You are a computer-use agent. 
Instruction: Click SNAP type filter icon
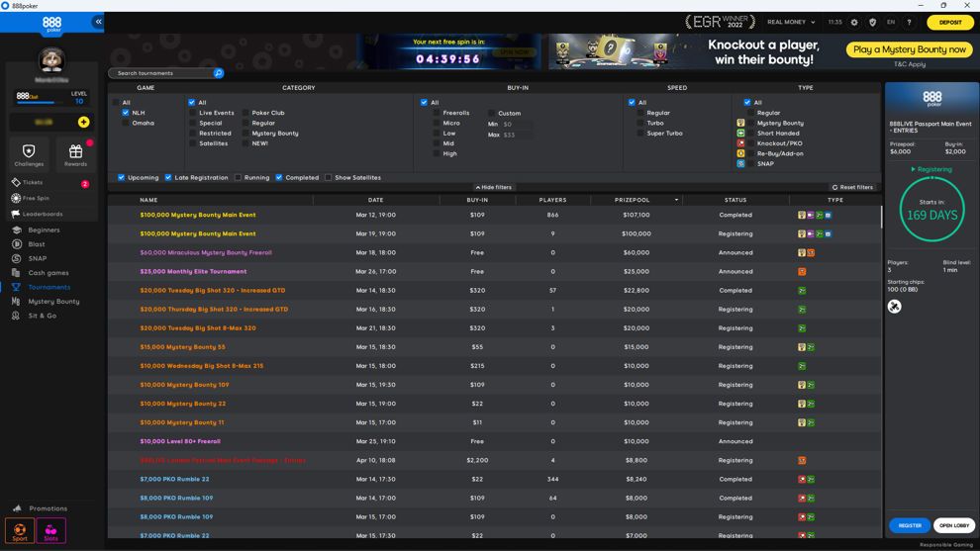click(740, 163)
